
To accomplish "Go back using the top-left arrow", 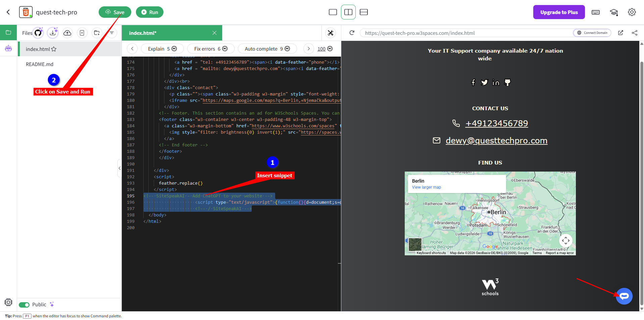I will click(x=8, y=12).
